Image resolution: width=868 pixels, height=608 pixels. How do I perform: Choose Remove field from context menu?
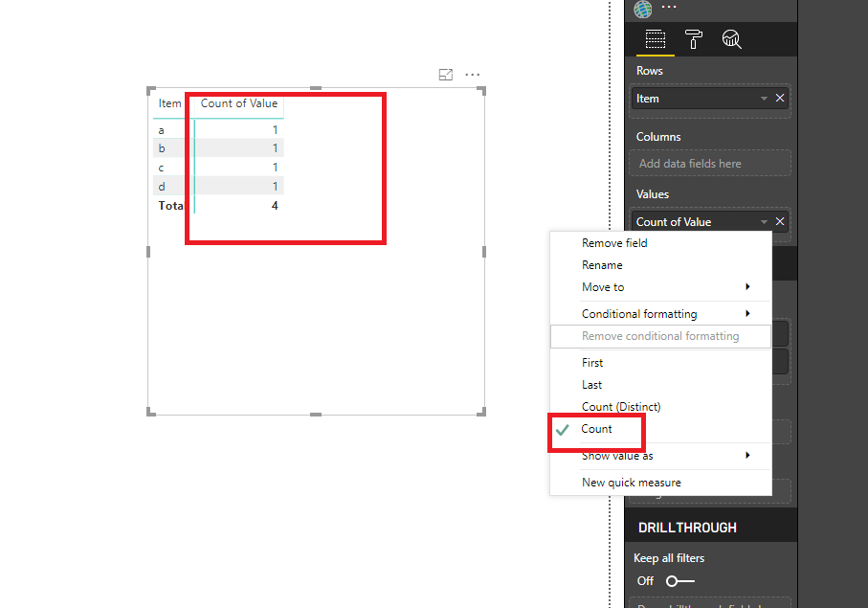(x=661, y=243)
